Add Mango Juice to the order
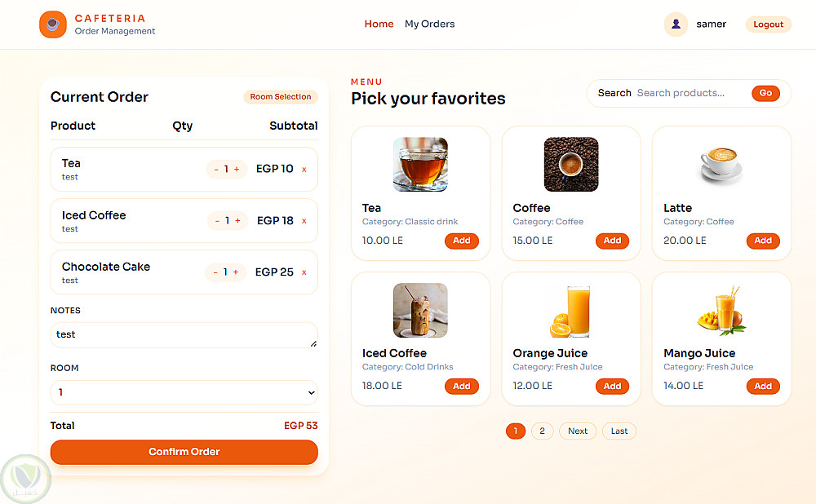Viewport: 816px width, 504px height. 763,387
